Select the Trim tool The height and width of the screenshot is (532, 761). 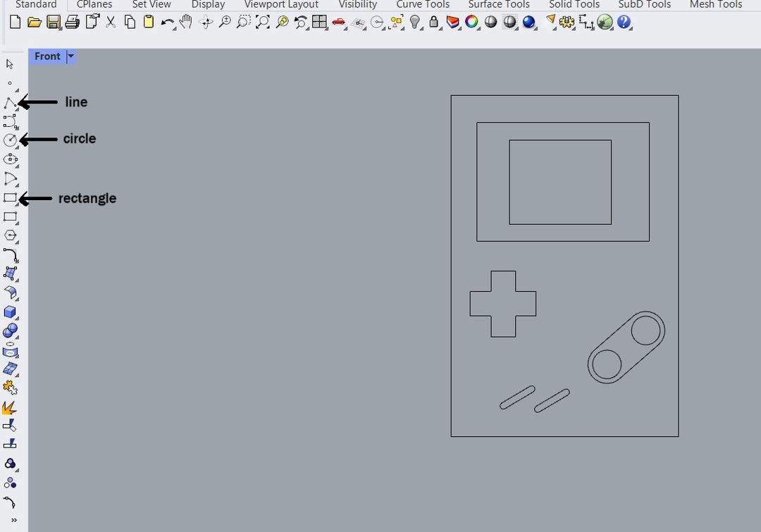pos(10,426)
